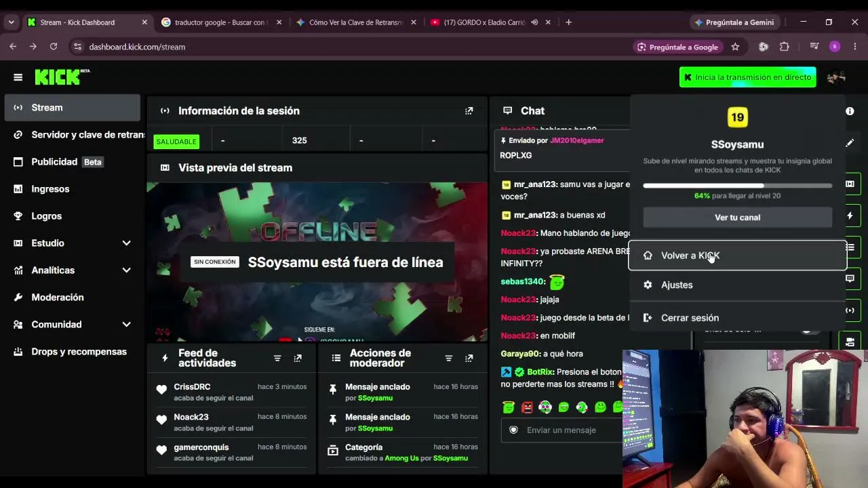Open the Among Us category link
Image resolution: width=868 pixels, height=488 pixels.
(x=401, y=458)
